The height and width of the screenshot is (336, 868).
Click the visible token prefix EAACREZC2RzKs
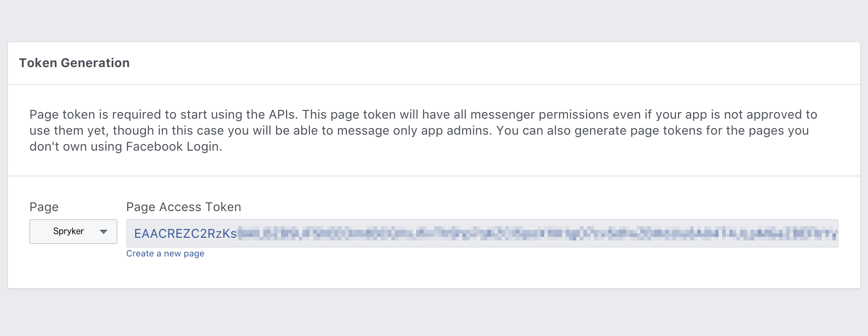coord(185,234)
